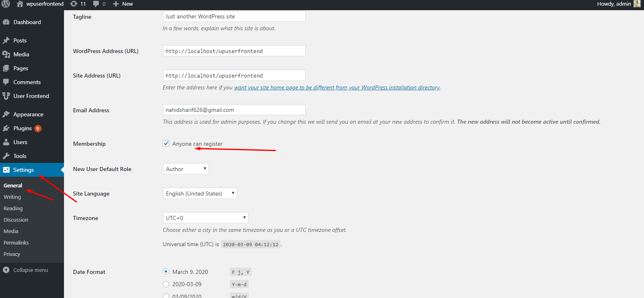
Task: Open the Users menu item
Action: [20, 142]
